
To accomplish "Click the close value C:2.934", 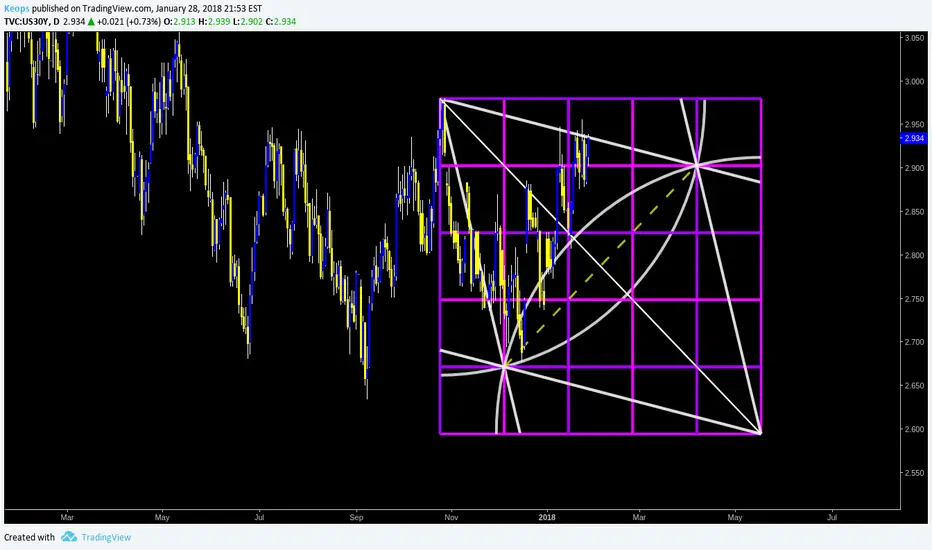I will (281, 21).
